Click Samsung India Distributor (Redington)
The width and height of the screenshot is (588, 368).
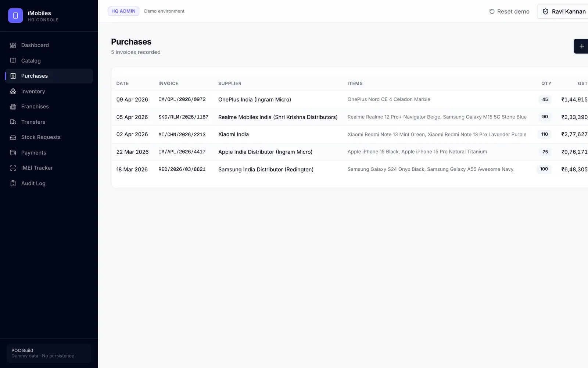(x=266, y=169)
